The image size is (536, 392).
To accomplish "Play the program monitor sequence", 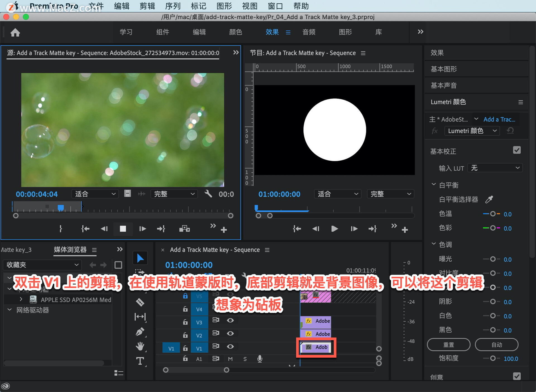I will [x=334, y=229].
